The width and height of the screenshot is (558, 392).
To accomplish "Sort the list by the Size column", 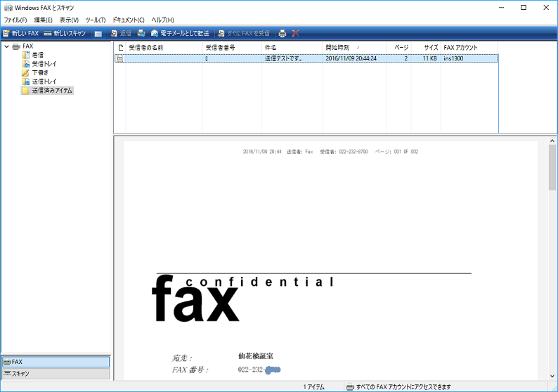I will tap(426, 47).
